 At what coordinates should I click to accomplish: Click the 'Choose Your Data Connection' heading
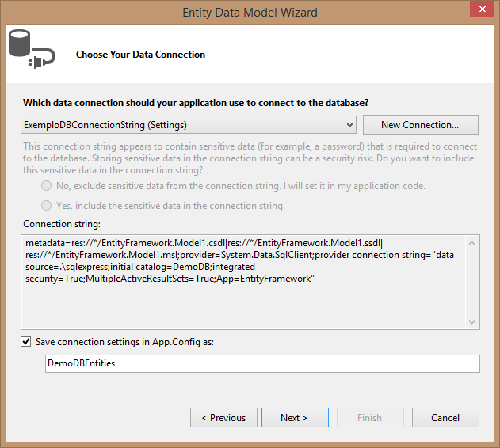(140, 55)
